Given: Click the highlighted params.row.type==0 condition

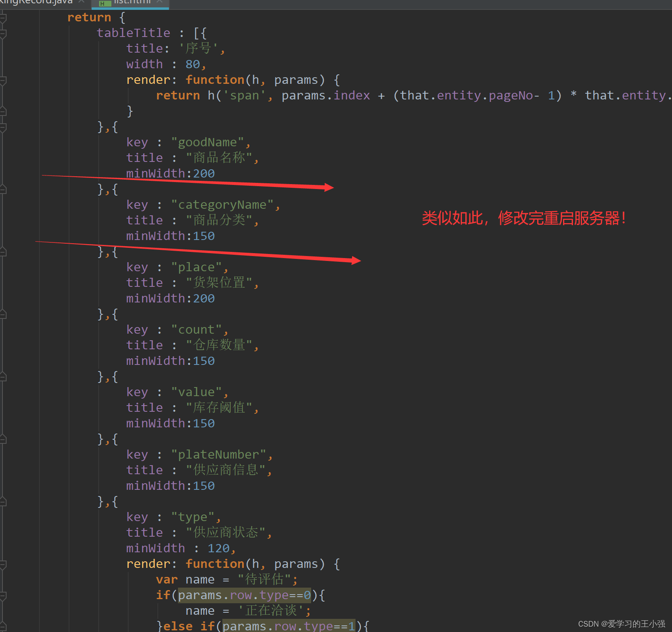Looking at the screenshot, I should tap(245, 595).
